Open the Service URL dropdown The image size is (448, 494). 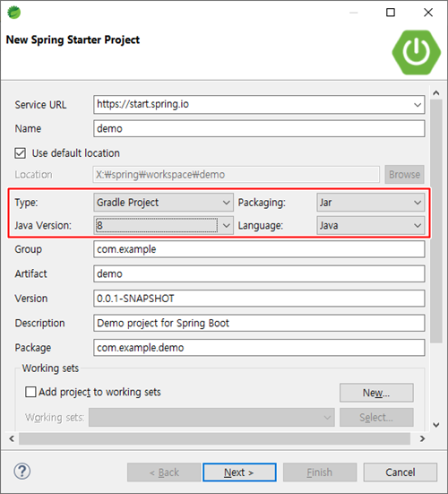(x=418, y=105)
